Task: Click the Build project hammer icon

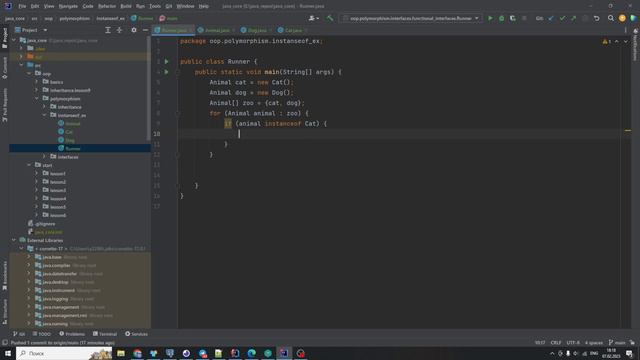Action: 329,18
